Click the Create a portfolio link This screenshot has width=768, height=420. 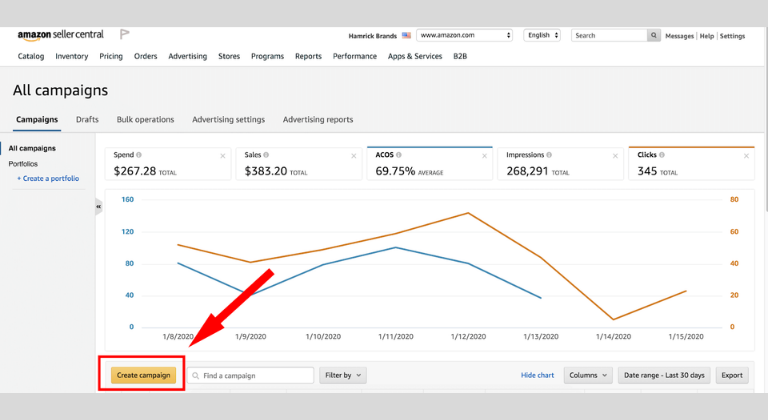[x=48, y=178]
